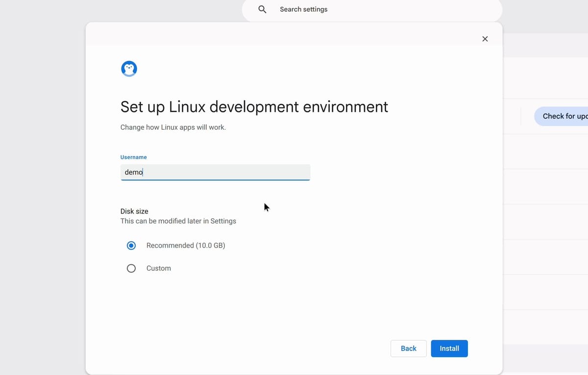Select the Recommended (10.0 GB) disk size
The height and width of the screenshot is (375, 588).
click(x=131, y=245)
